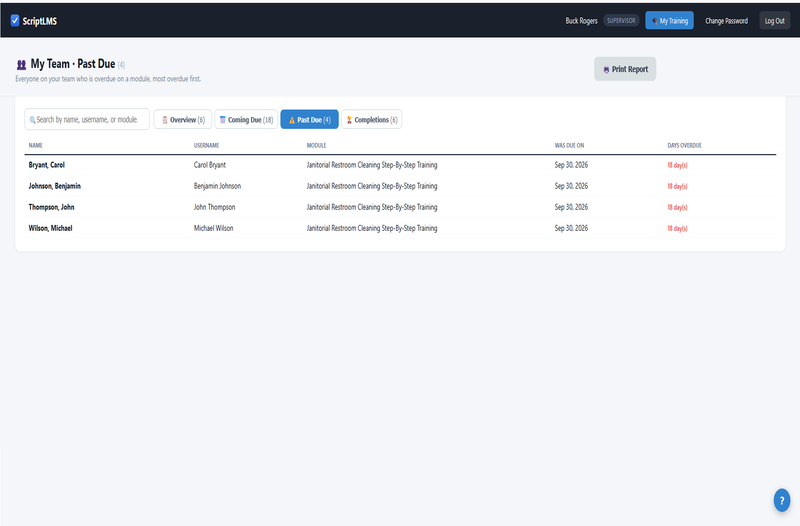The image size is (800, 526).
Task: Click the Sep 30, 2026 date in Wilson row
Action: (x=571, y=228)
